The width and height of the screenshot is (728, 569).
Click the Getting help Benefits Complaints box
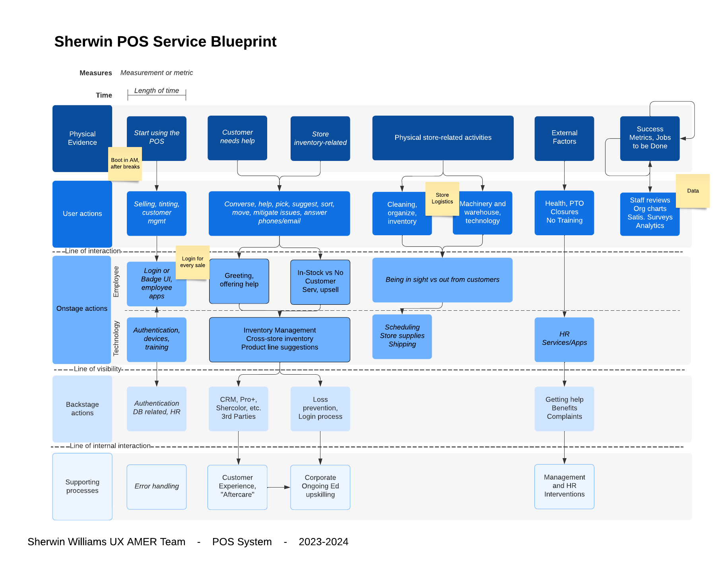pyautogui.click(x=564, y=409)
